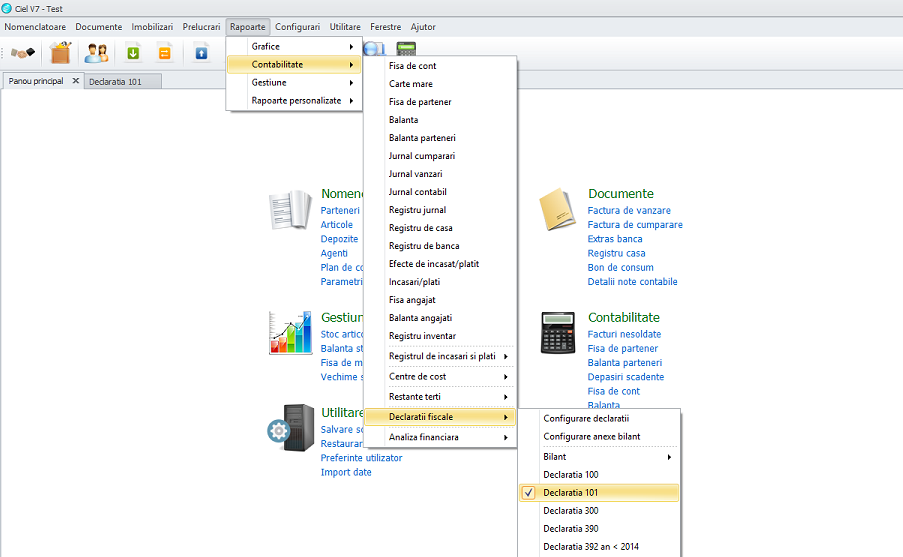
Task: Open the Documente menu in menu bar
Action: (98, 26)
